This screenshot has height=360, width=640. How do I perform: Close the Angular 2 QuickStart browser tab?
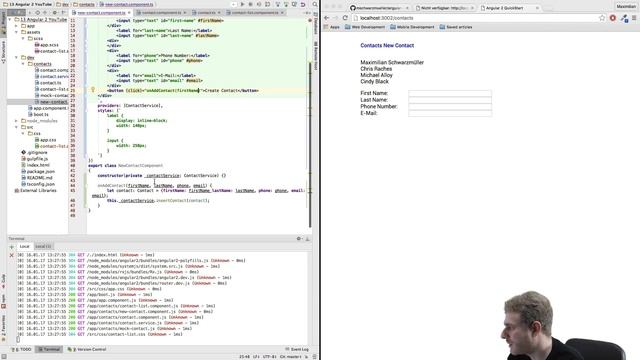tap(537, 8)
